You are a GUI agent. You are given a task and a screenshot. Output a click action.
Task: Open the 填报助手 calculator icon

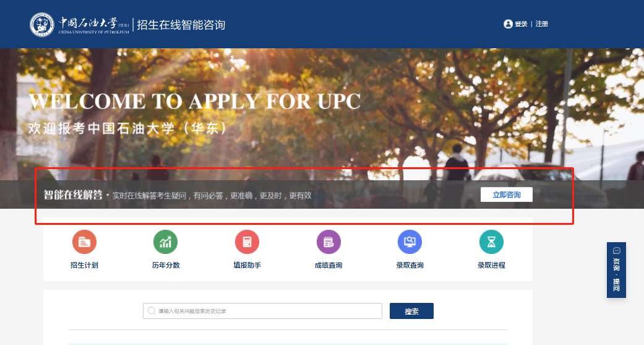pyautogui.click(x=247, y=242)
